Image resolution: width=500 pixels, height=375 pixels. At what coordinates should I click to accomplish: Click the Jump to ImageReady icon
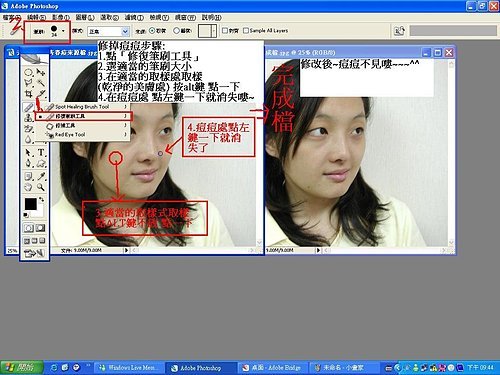34,254
